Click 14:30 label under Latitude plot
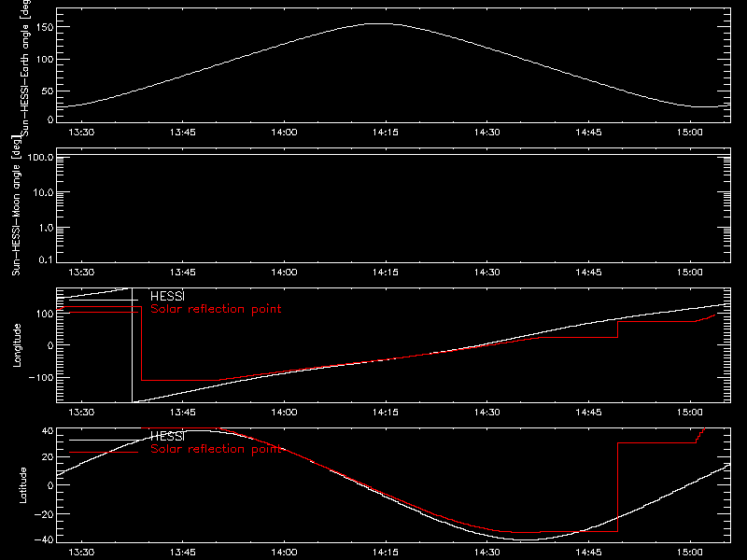747x560 pixels. tap(486, 553)
